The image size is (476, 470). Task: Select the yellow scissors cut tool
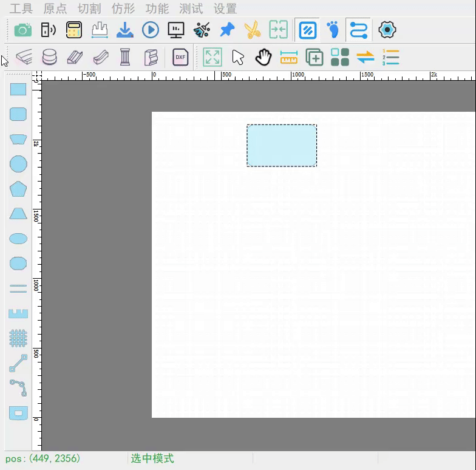(252, 30)
